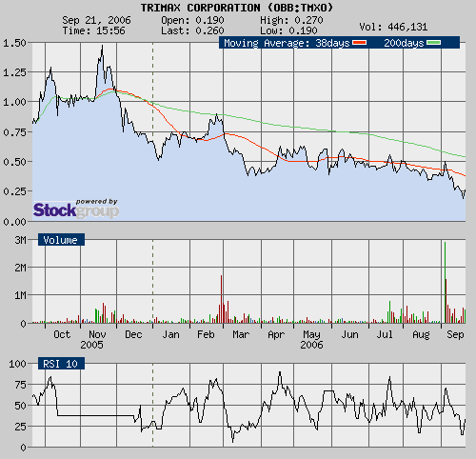Screen dimensions: 476x459
Task: Click the 2M volume axis label
Action: pos(20,268)
